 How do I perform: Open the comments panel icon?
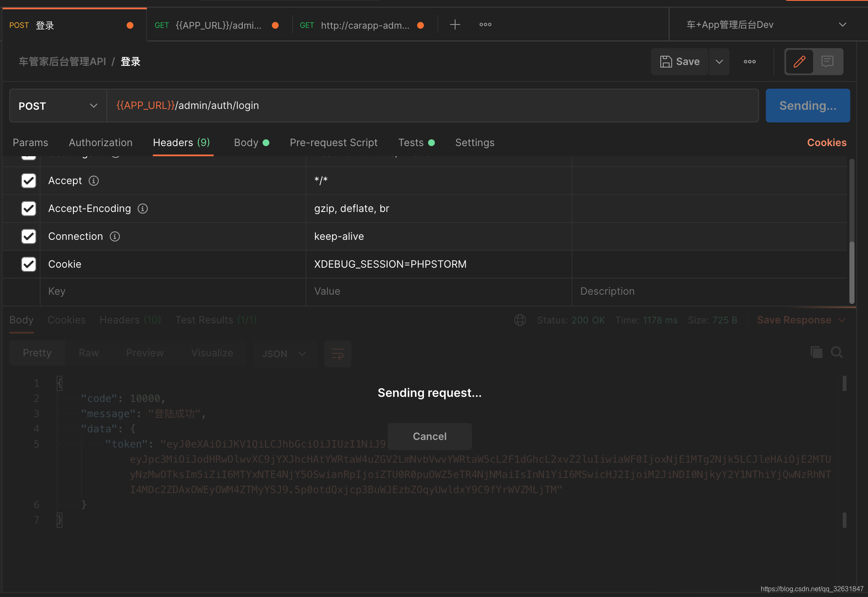coord(827,62)
